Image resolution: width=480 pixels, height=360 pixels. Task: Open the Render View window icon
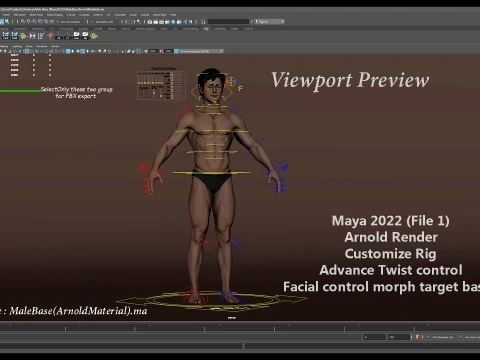pos(150,22)
